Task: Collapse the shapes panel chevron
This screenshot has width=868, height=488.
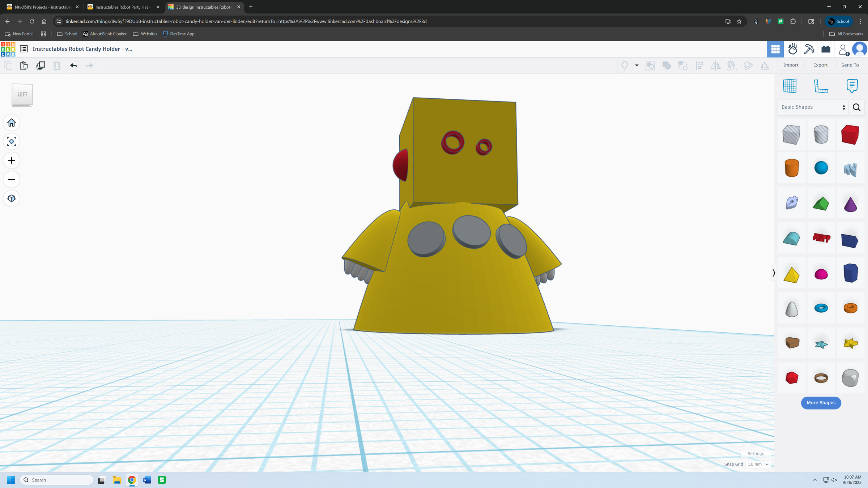Action: tap(774, 273)
